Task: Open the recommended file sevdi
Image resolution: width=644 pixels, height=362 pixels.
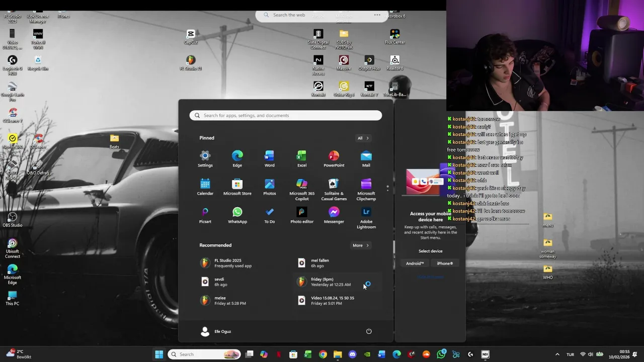Action: (x=237, y=282)
